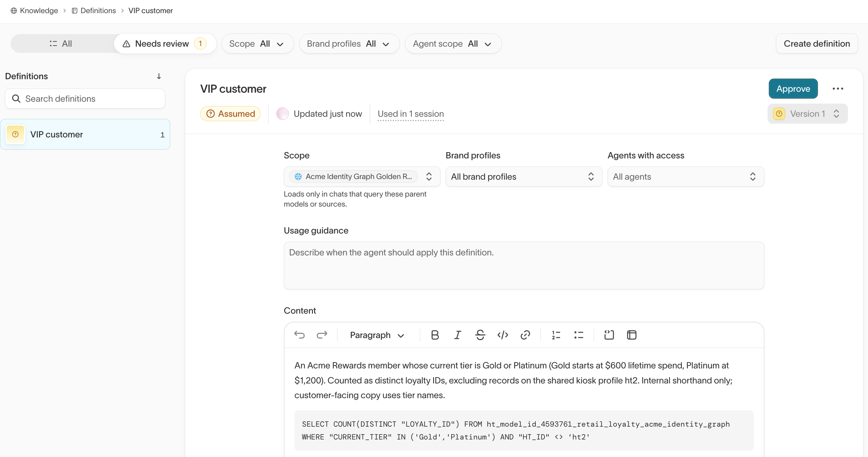Toggle italic formatting
Image resolution: width=868 pixels, height=457 pixels.
point(457,335)
